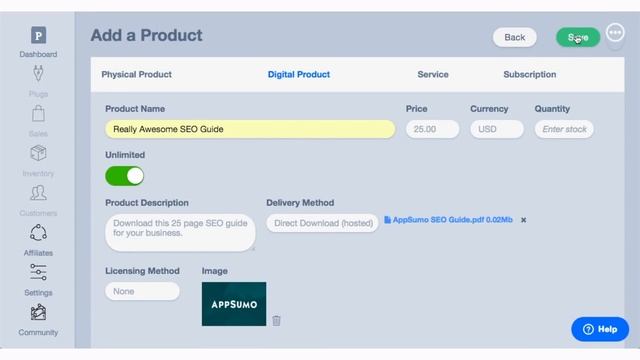Open the Affiliates cycle icon
This screenshot has width=640, height=360.
click(38, 233)
